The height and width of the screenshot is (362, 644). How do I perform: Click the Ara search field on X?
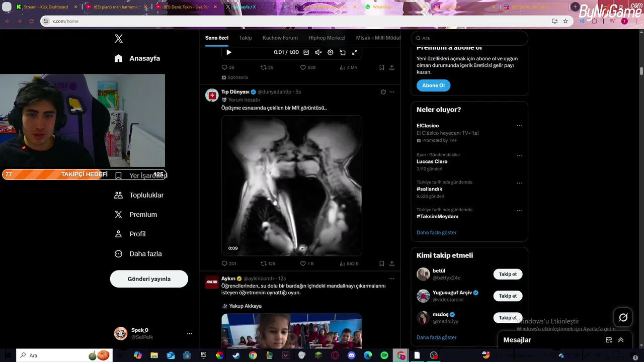click(469, 38)
